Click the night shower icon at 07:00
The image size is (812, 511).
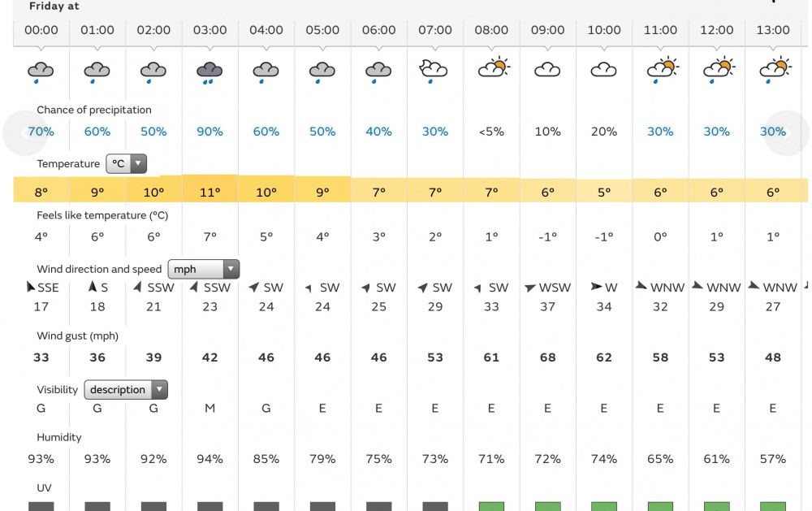point(434,71)
